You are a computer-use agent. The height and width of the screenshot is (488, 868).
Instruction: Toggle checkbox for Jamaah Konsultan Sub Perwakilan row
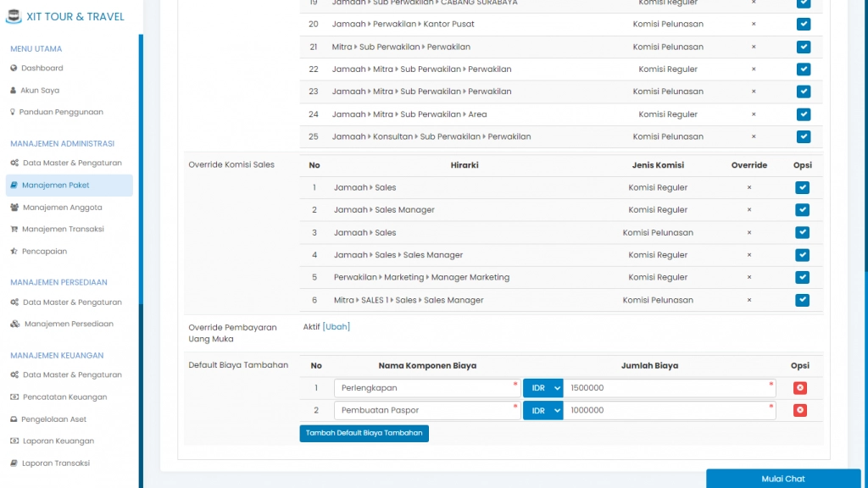[803, 136]
